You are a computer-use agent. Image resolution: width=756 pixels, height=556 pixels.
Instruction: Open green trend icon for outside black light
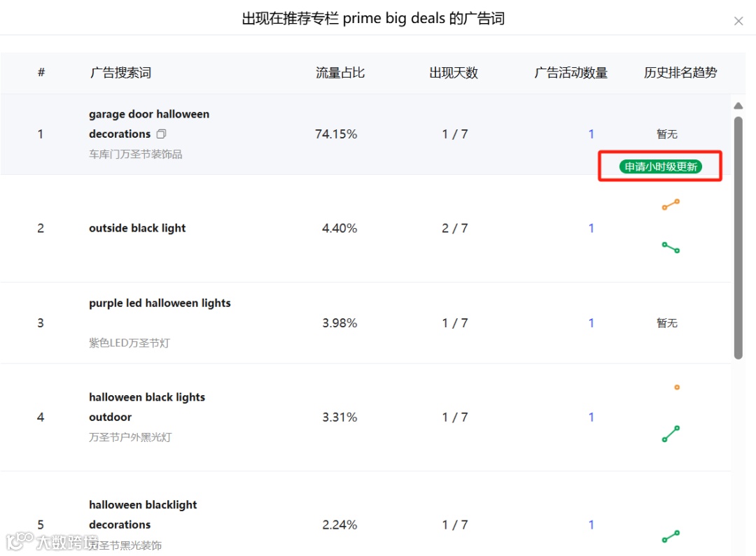[671, 248]
